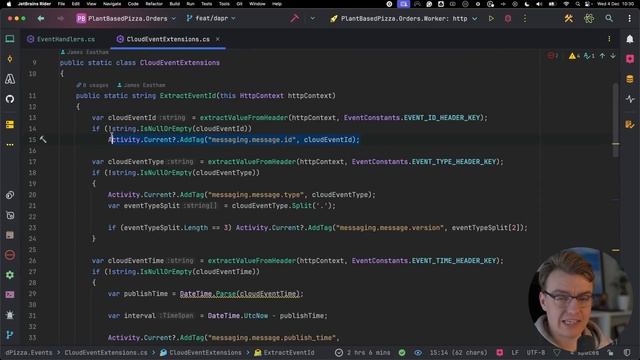The image size is (640, 360).
Task: Click the CloudEventExtensions.cs file breadcrumb
Action: coord(106,352)
